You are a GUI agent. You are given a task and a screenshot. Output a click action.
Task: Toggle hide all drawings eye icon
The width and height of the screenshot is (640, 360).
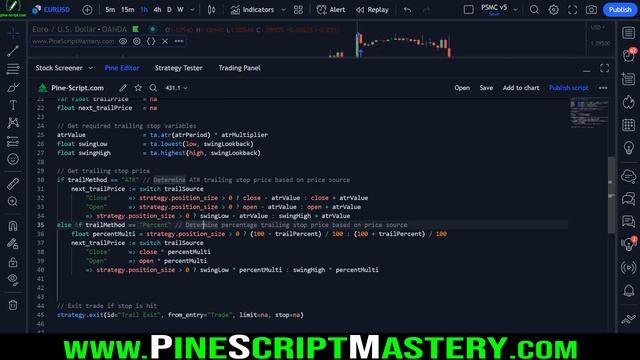click(x=13, y=280)
